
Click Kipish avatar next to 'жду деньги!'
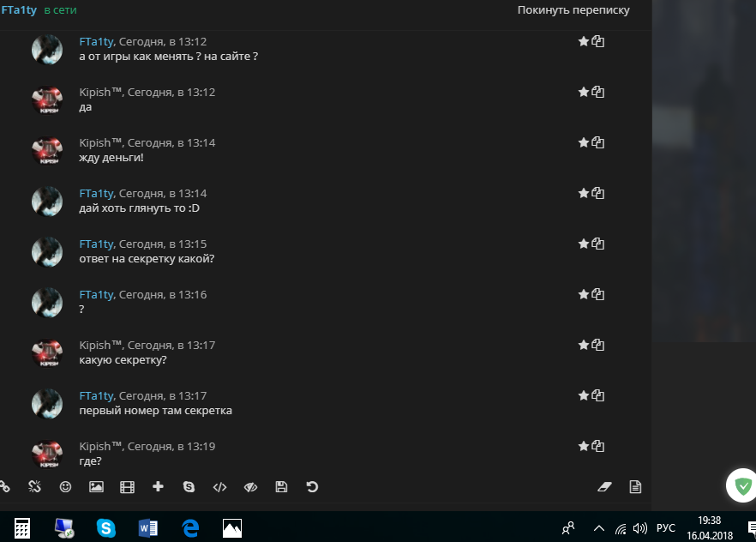click(x=47, y=151)
